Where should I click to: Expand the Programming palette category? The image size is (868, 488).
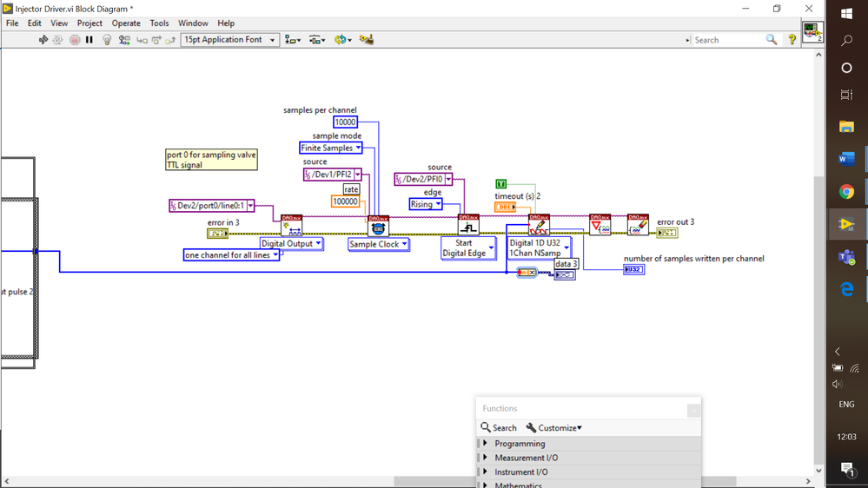(x=589, y=444)
